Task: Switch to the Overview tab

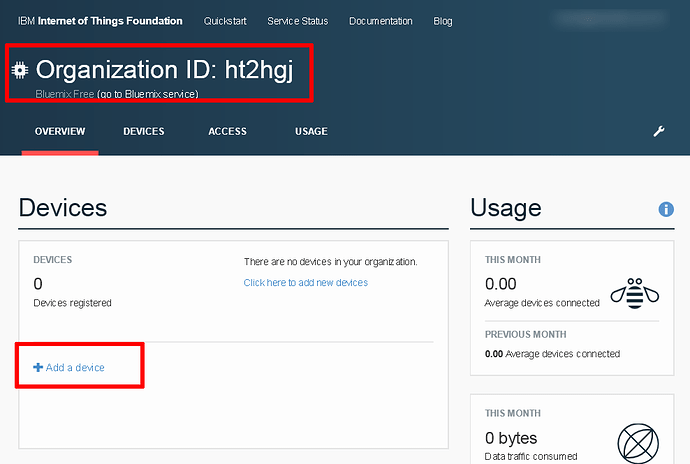Action: pos(60,131)
